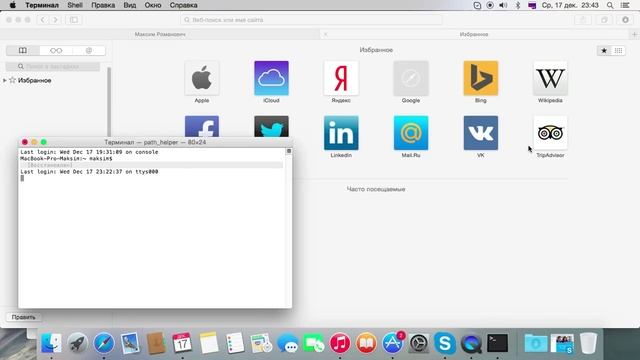
Task: Open the VK favorite tile
Action: pyautogui.click(x=481, y=133)
